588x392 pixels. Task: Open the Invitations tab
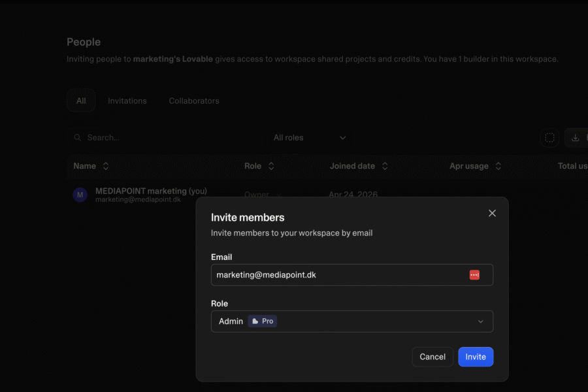127,101
